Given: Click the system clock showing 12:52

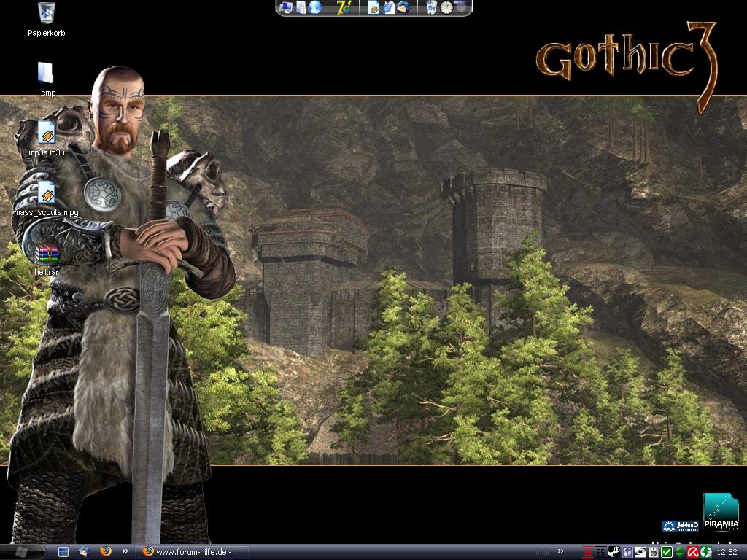Looking at the screenshot, I should [727, 552].
